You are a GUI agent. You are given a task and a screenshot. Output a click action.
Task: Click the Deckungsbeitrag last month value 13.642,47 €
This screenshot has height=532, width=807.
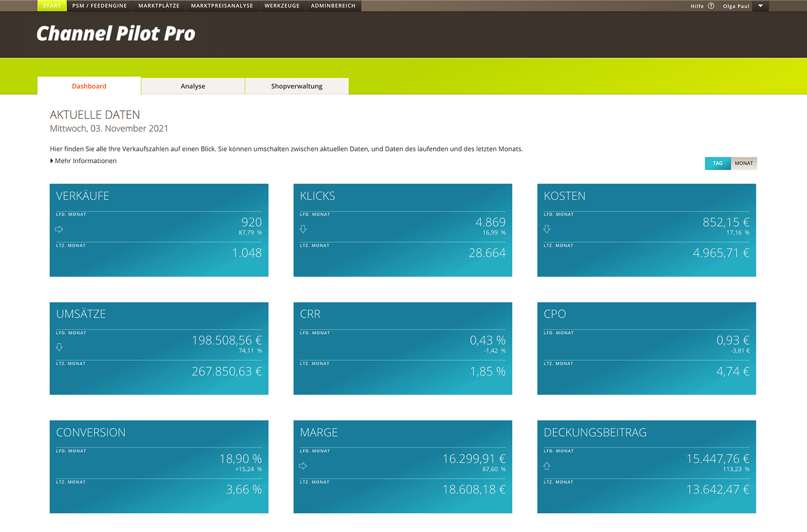718,489
